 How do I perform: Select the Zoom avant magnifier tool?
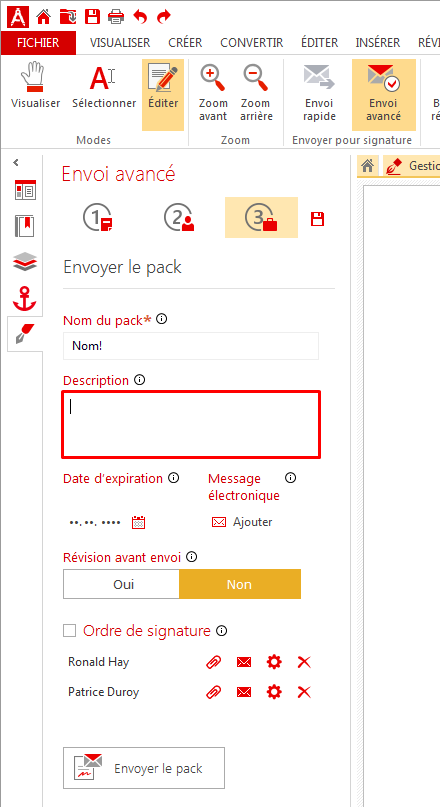pos(213,77)
